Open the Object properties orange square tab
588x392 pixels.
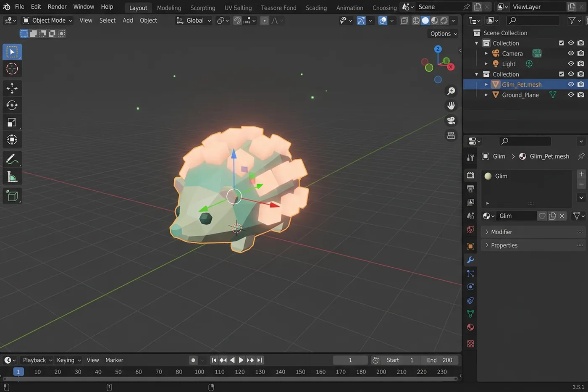[x=470, y=246]
